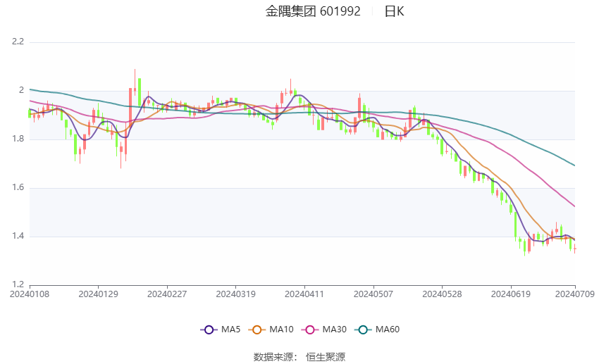Click the 1.4 price axis label

[x=18, y=236]
